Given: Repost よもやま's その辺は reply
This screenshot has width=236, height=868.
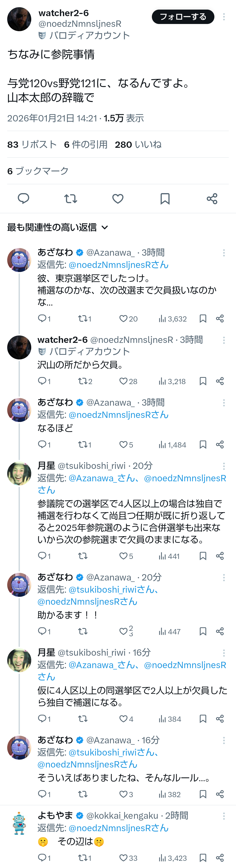Looking at the screenshot, I should pos(84,858).
